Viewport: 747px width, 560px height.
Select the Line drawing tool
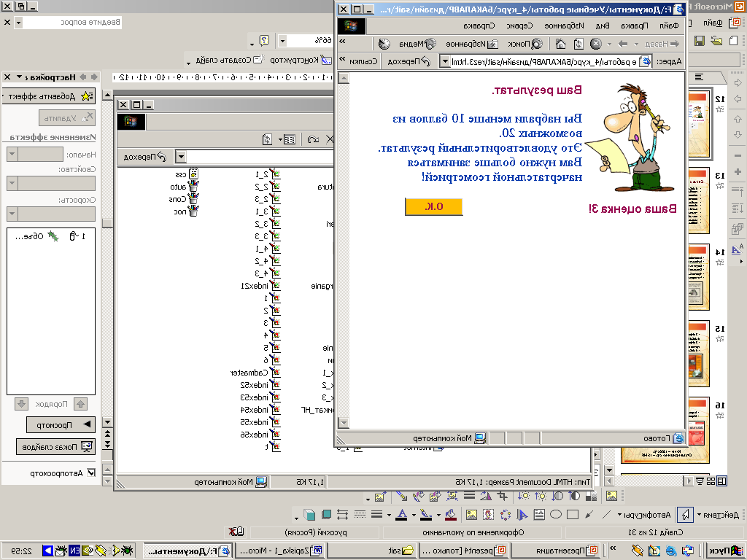(x=606, y=514)
